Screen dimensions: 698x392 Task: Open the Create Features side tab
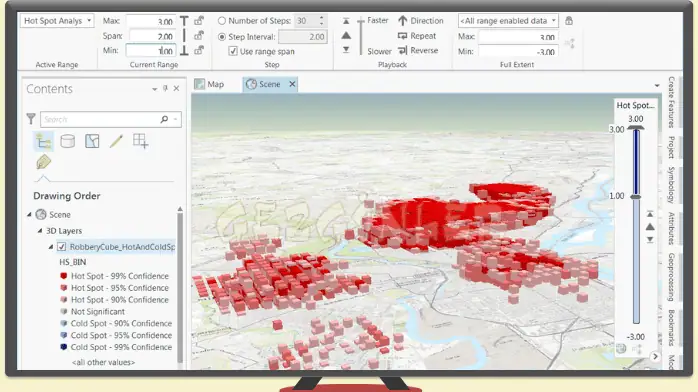[x=671, y=102]
